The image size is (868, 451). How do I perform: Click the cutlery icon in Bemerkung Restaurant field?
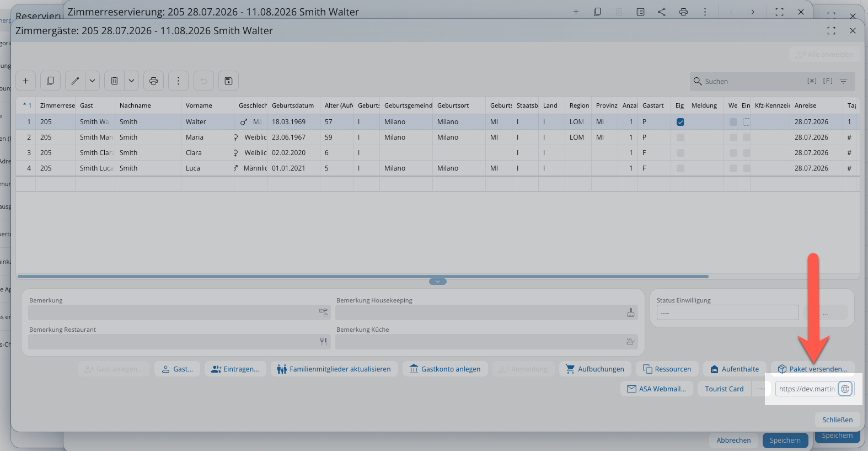point(323,342)
